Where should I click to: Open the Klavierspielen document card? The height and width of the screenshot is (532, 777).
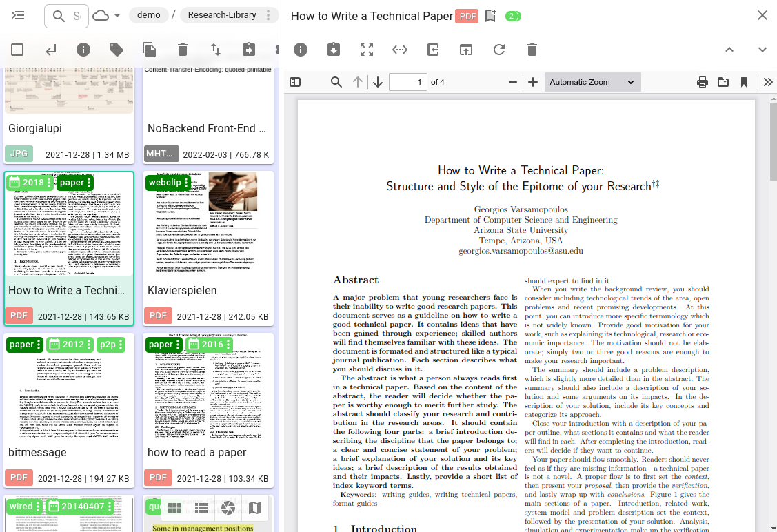[208, 248]
